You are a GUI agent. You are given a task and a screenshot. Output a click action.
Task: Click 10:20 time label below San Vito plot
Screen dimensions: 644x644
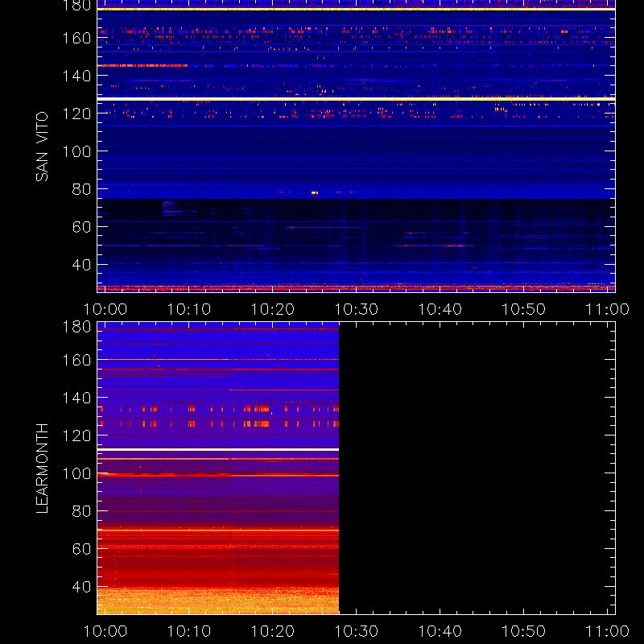pyautogui.click(x=273, y=309)
